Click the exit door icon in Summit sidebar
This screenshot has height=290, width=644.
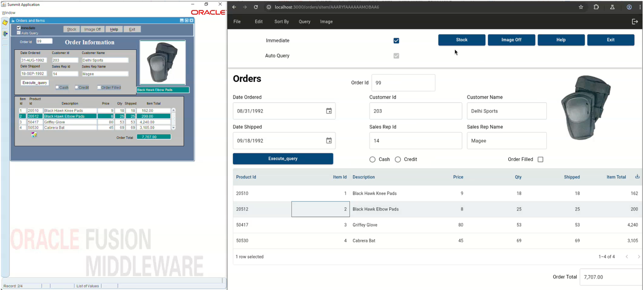(5, 34)
